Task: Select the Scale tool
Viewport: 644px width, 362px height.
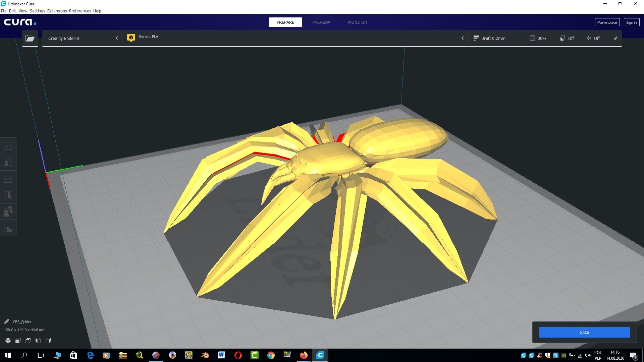Action: coord(8,162)
